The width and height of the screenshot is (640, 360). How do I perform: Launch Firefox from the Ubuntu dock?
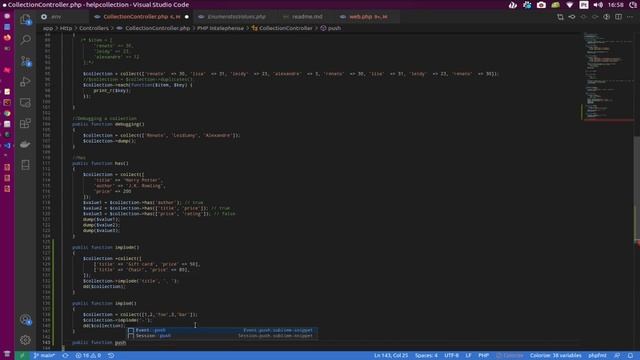click(x=7, y=38)
